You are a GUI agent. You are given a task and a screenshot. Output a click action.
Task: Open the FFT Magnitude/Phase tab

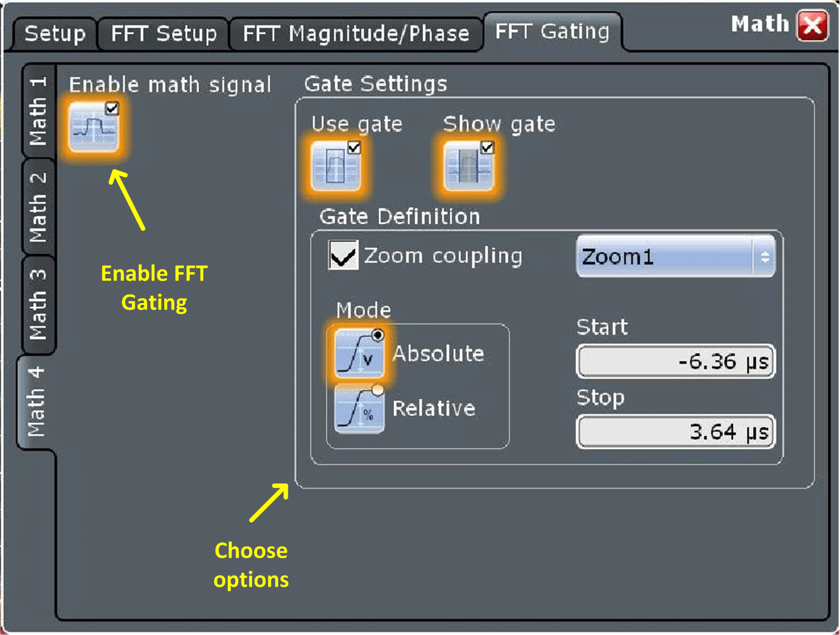(x=356, y=34)
